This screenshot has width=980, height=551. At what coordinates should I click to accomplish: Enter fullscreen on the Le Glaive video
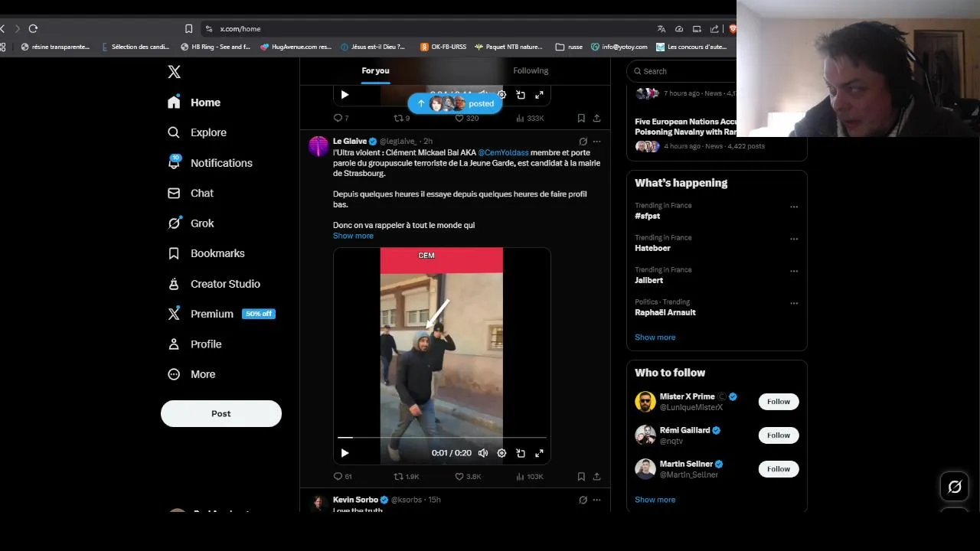(x=539, y=453)
